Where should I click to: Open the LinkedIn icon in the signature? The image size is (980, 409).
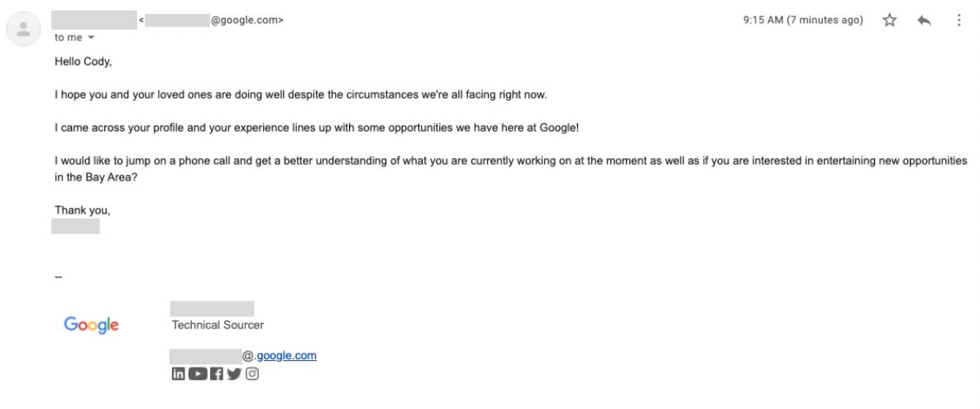tap(179, 373)
